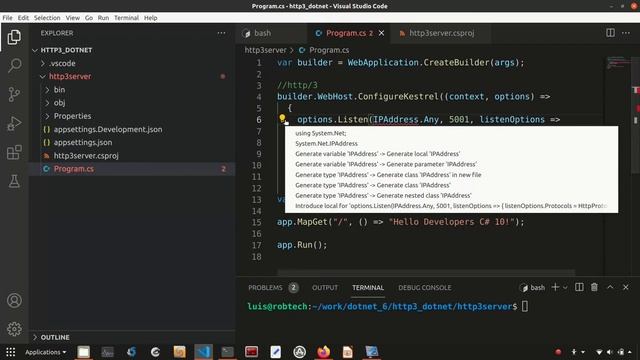The height and width of the screenshot is (360, 640).
Task: Open the Go menu
Action: point(89,18)
